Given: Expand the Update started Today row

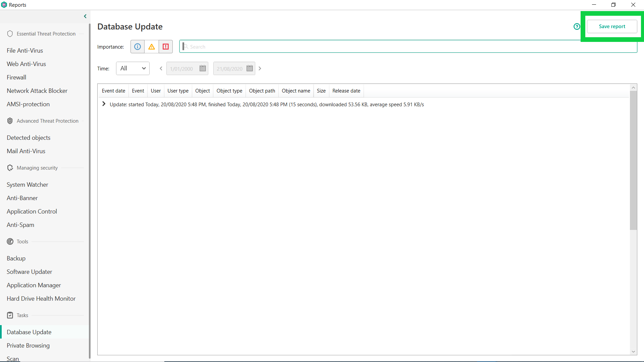Looking at the screenshot, I should coord(104,104).
